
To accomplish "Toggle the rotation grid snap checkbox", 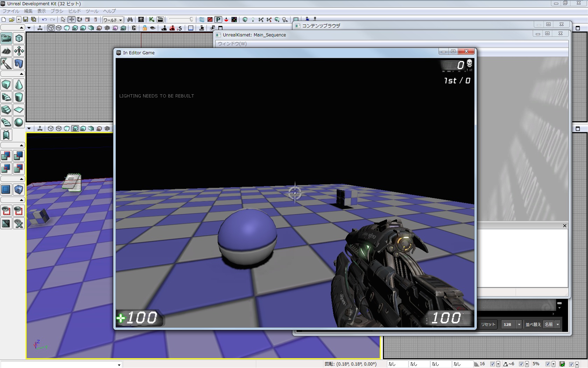I will pyautogui.click(x=521, y=364).
